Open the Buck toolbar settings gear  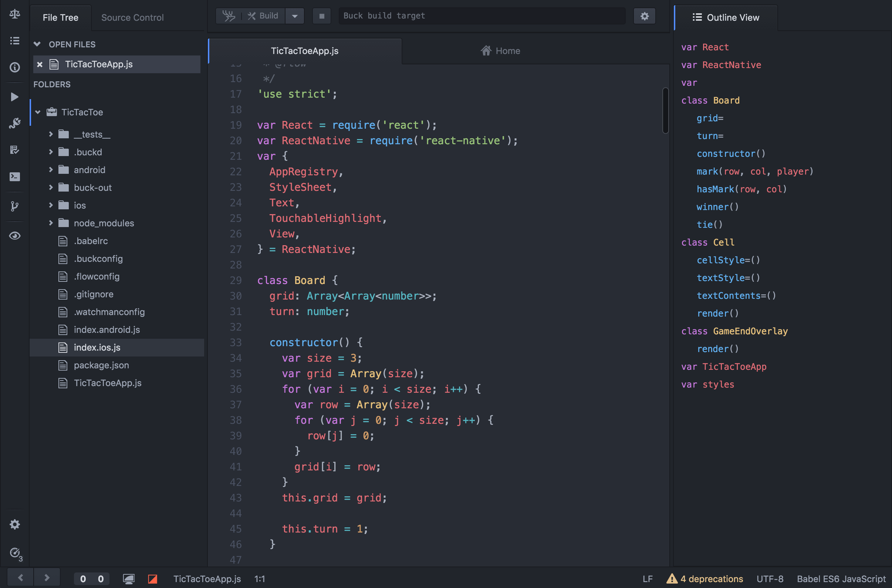(x=644, y=16)
